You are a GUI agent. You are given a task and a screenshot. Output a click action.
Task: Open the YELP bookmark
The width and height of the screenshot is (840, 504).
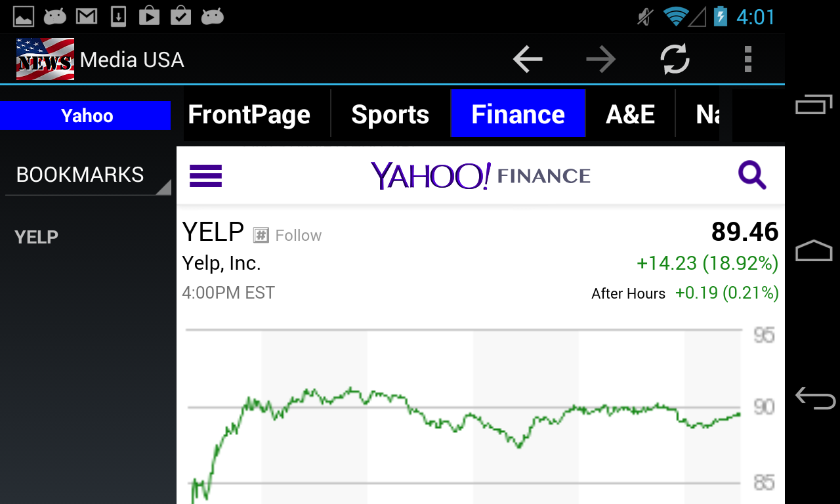37,237
